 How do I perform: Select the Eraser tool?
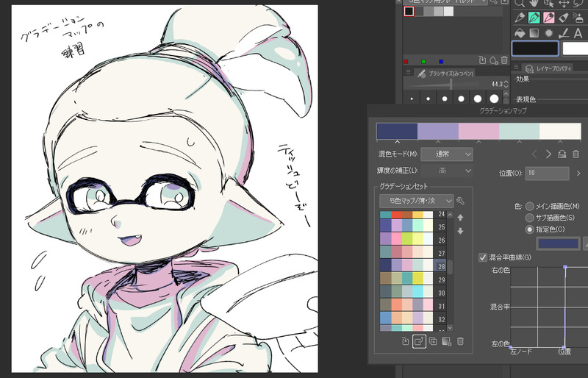point(564,17)
